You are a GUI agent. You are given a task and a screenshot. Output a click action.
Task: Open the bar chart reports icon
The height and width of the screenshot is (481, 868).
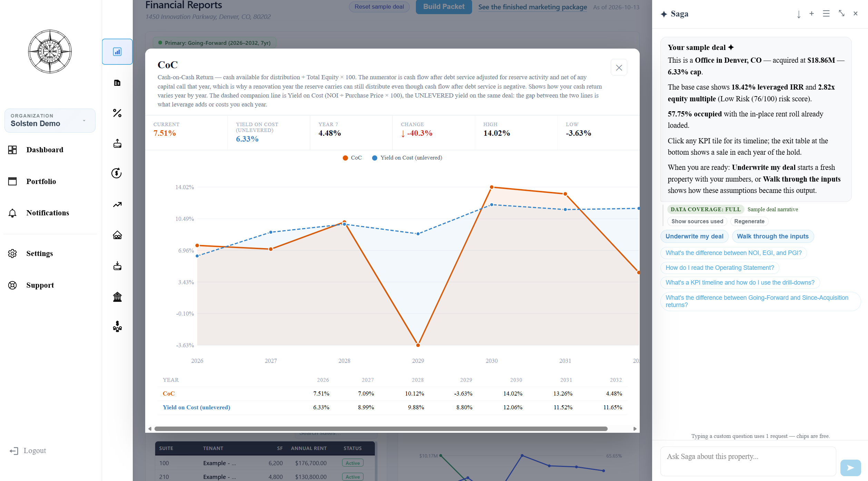(117, 52)
